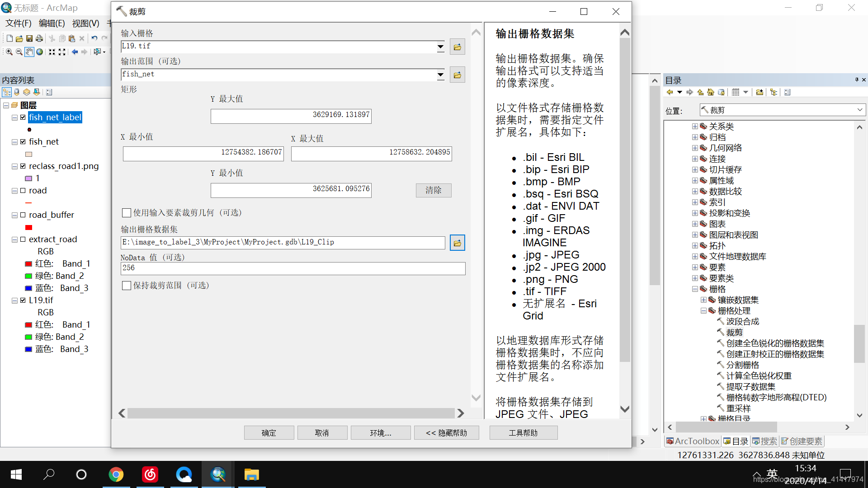Screen dimensions: 868x488
Task: Expand the 镶嵌数据集 toolset node
Action: pyautogui.click(x=703, y=300)
